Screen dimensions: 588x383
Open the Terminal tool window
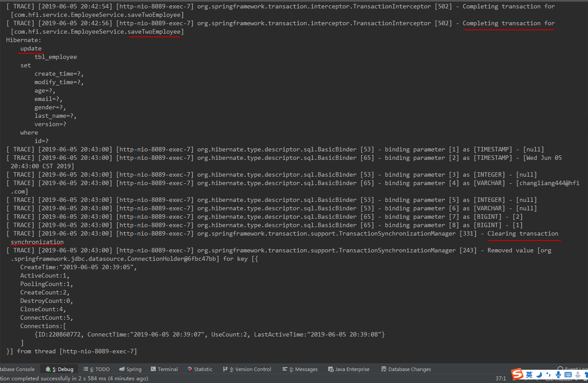(164, 369)
